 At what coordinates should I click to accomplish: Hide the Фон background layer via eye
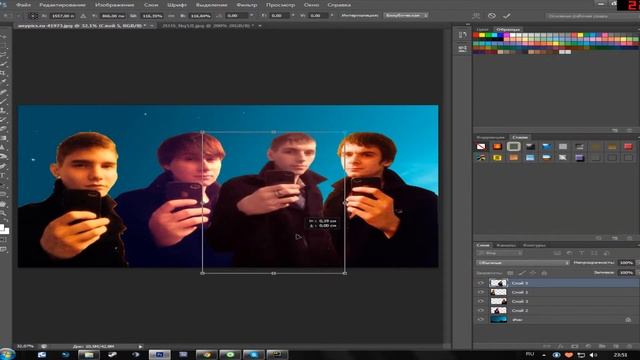pyautogui.click(x=480, y=320)
